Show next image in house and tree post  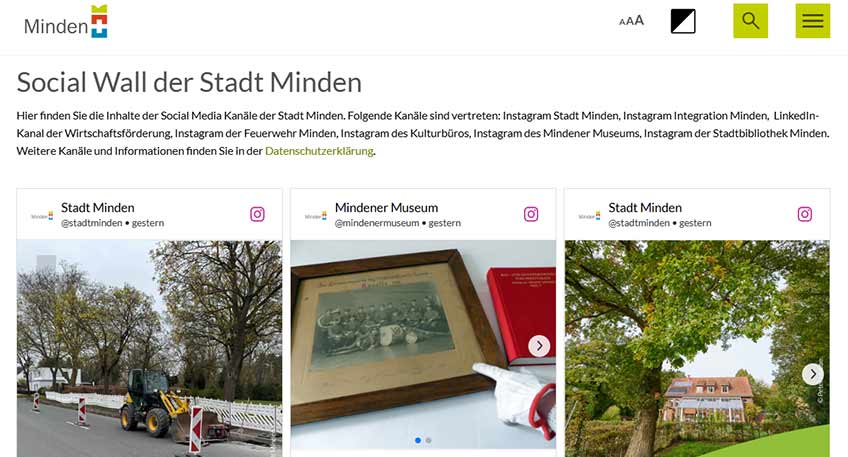[813, 374]
